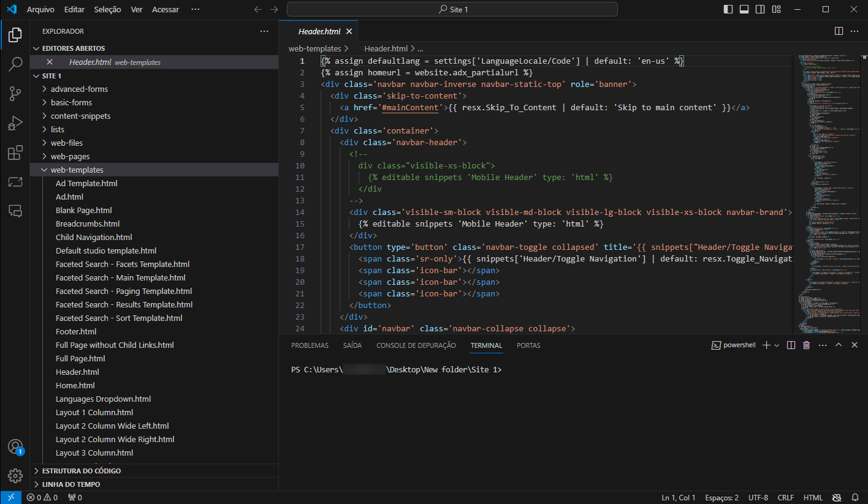The image size is (868, 504).
Task: Click Ln 1, Col 1 cursor position
Action: coord(679,497)
